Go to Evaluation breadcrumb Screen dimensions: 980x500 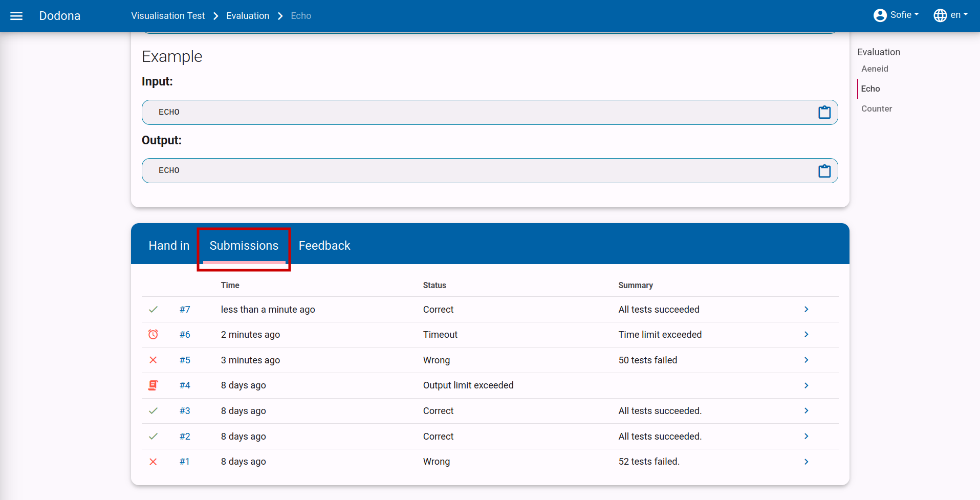click(248, 16)
